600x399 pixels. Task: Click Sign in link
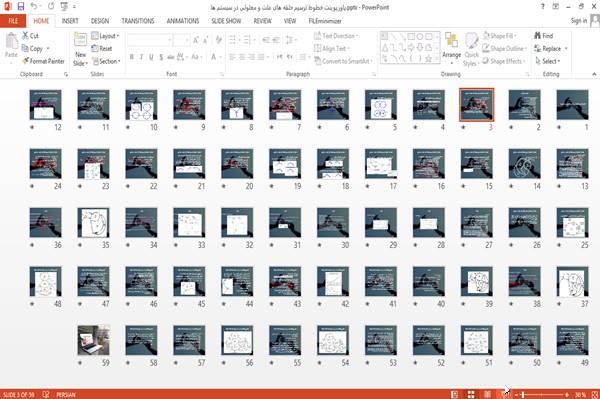click(579, 21)
